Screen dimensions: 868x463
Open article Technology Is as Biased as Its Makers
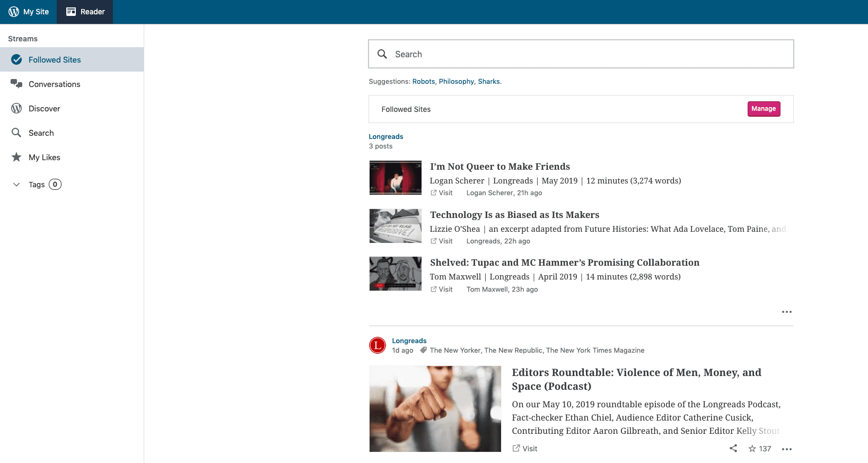point(515,215)
